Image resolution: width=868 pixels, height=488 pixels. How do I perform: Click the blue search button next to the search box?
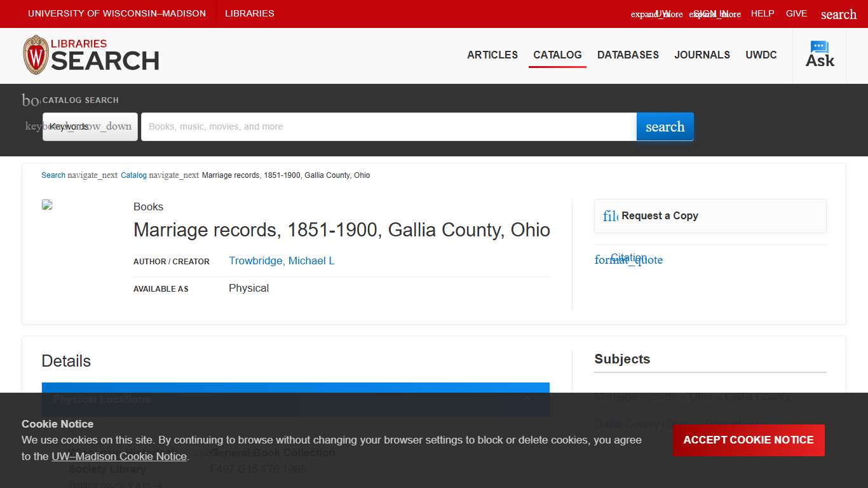(665, 126)
